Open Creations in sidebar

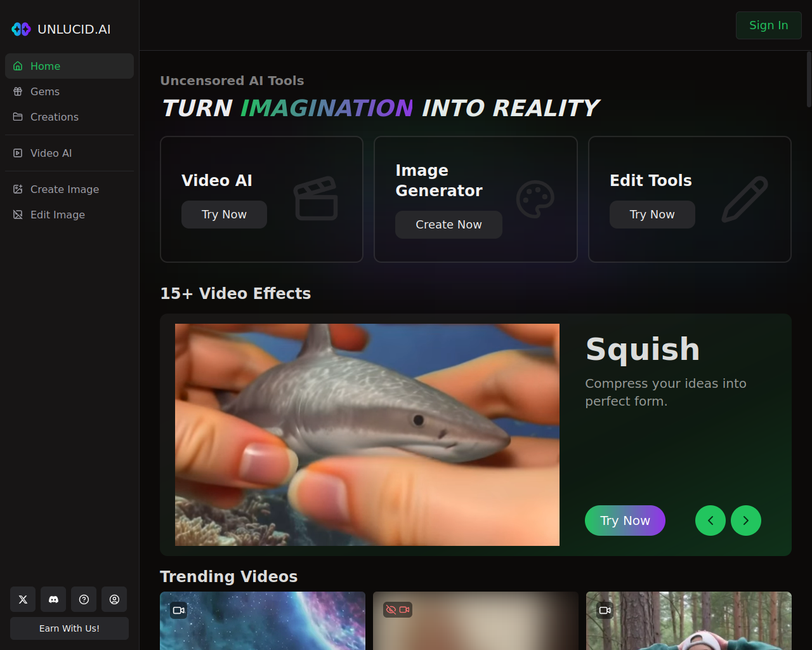(x=69, y=117)
